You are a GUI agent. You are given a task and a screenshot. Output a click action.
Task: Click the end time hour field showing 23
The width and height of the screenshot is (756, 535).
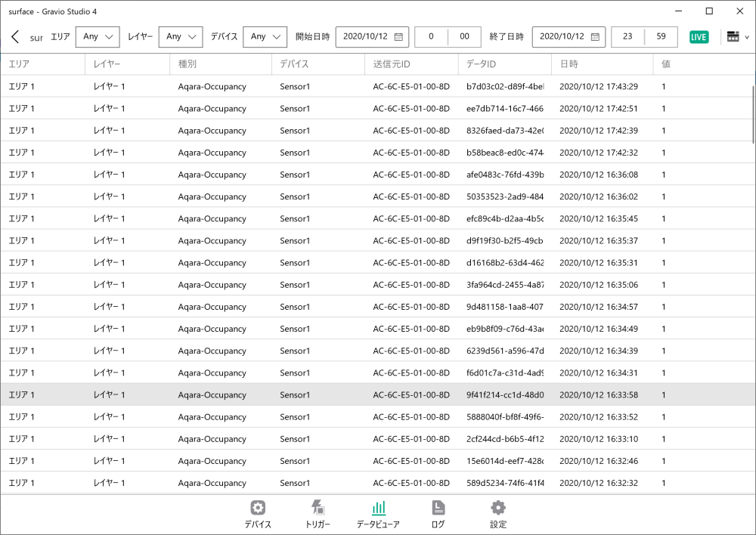(629, 36)
